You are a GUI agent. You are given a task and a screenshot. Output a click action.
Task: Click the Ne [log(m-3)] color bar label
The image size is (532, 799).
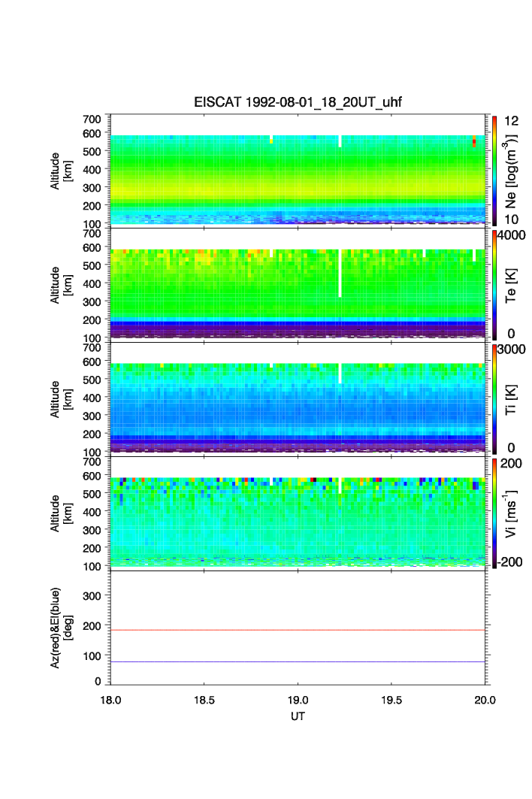pyautogui.click(x=511, y=171)
